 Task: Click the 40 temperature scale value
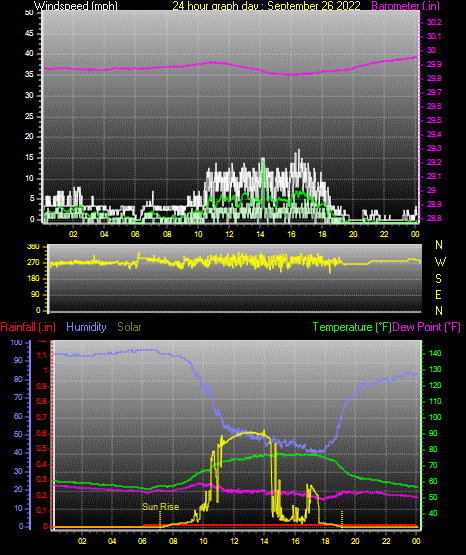433,513
